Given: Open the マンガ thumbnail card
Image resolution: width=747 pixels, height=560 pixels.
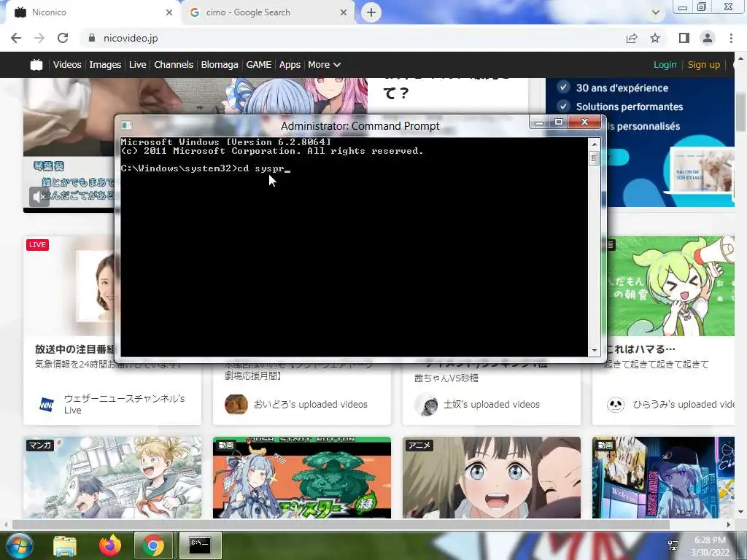Looking at the screenshot, I should [x=112, y=478].
